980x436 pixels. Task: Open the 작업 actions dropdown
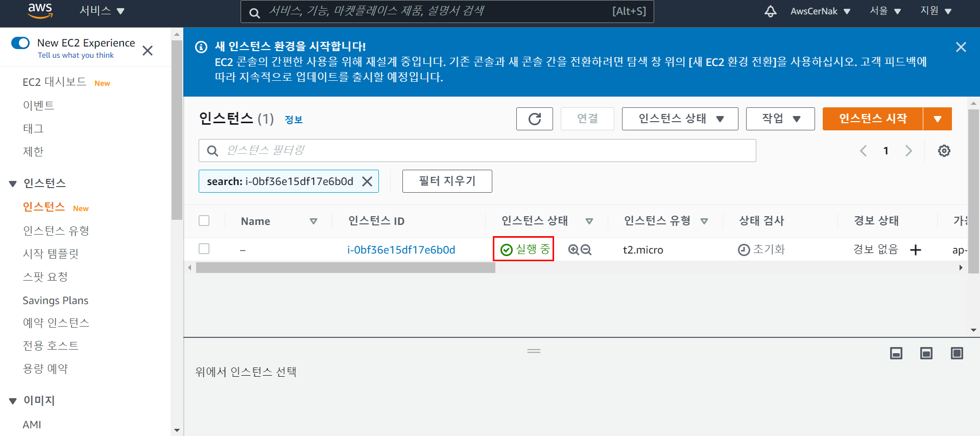tap(780, 119)
